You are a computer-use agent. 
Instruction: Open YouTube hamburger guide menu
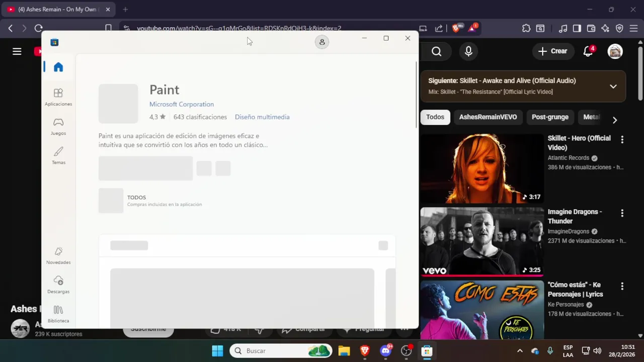pyautogui.click(x=17, y=51)
